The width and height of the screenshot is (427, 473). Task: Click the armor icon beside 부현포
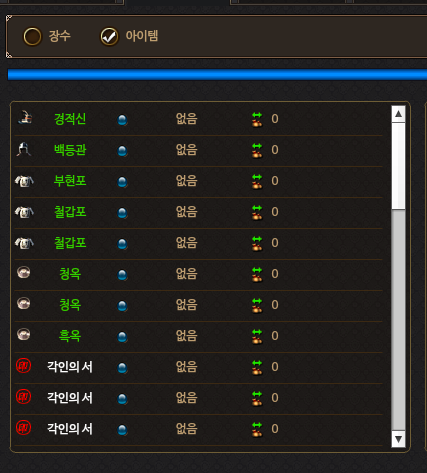coord(24,181)
